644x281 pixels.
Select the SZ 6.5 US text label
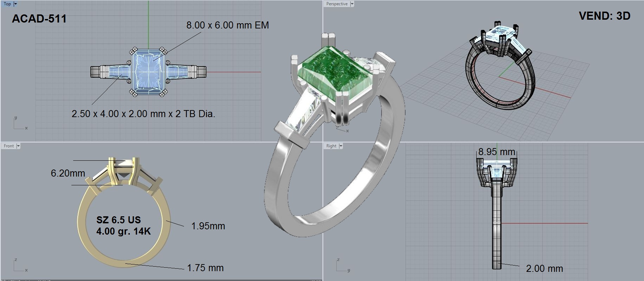[x=119, y=220]
